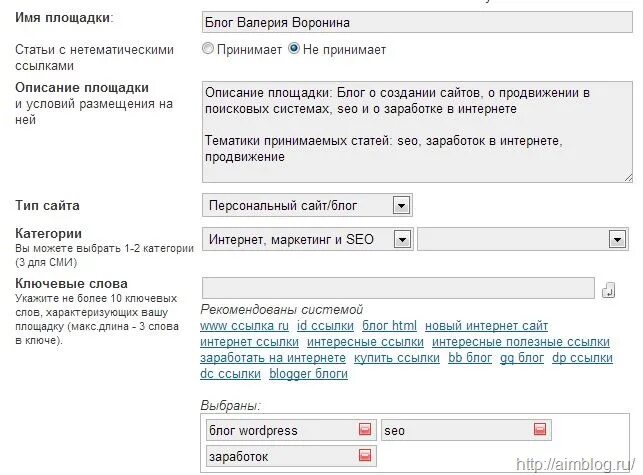The image size is (643, 475).
Task: Add recommended keyword 'заработать на интернете'
Action: click(273, 358)
